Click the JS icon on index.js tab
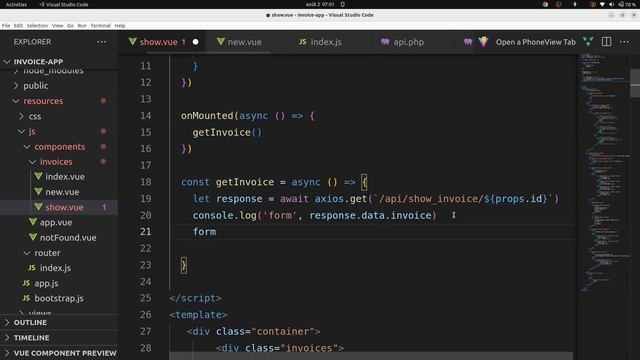 pos(302,42)
